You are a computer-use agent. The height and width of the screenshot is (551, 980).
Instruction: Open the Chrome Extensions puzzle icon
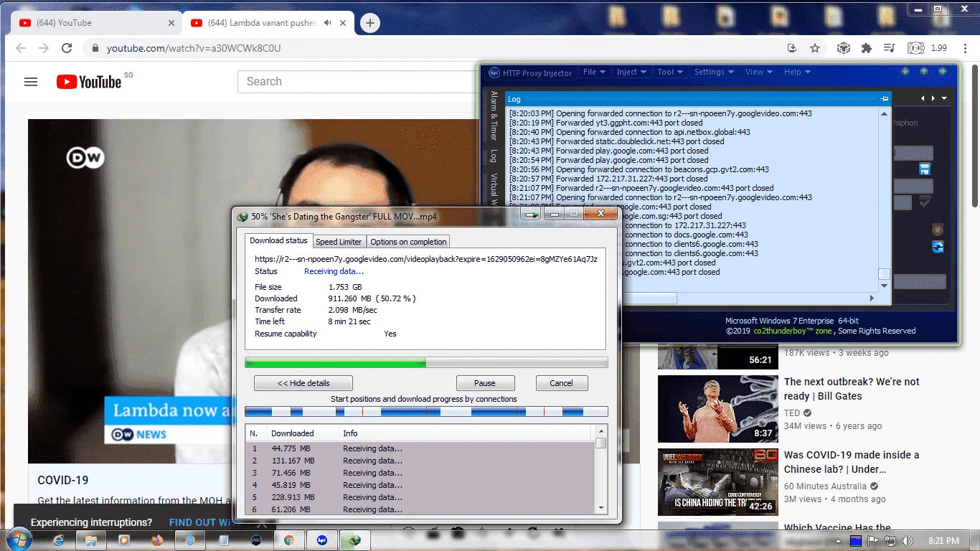pyautogui.click(x=867, y=48)
